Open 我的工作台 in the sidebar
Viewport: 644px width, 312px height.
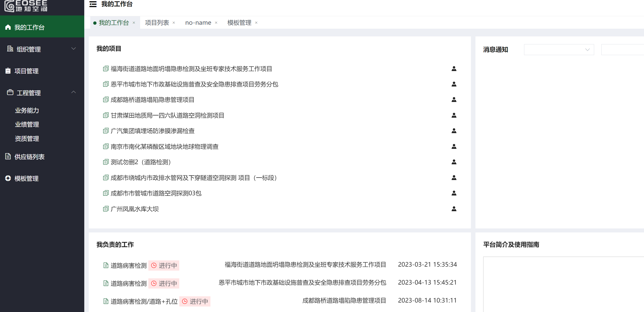[x=42, y=27]
